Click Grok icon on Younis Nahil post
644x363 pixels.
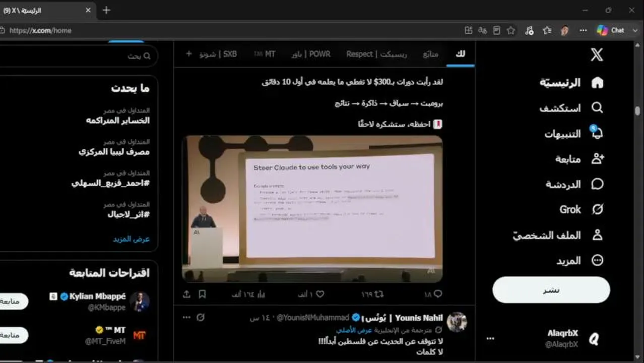tap(201, 318)
